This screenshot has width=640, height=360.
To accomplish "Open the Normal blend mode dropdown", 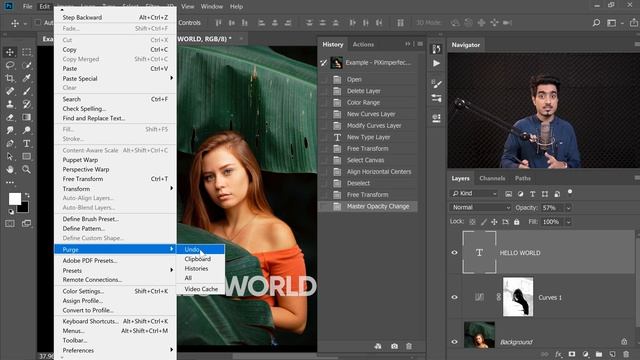I will [x=480, y=207].
